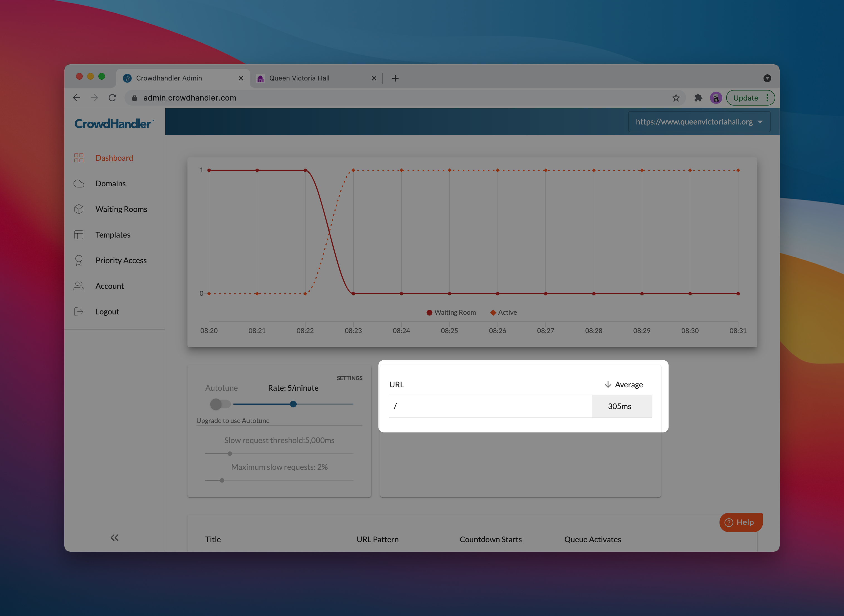
Task: Open Waiting Rooms in the sidebar
Action: [x=121, y=209]
